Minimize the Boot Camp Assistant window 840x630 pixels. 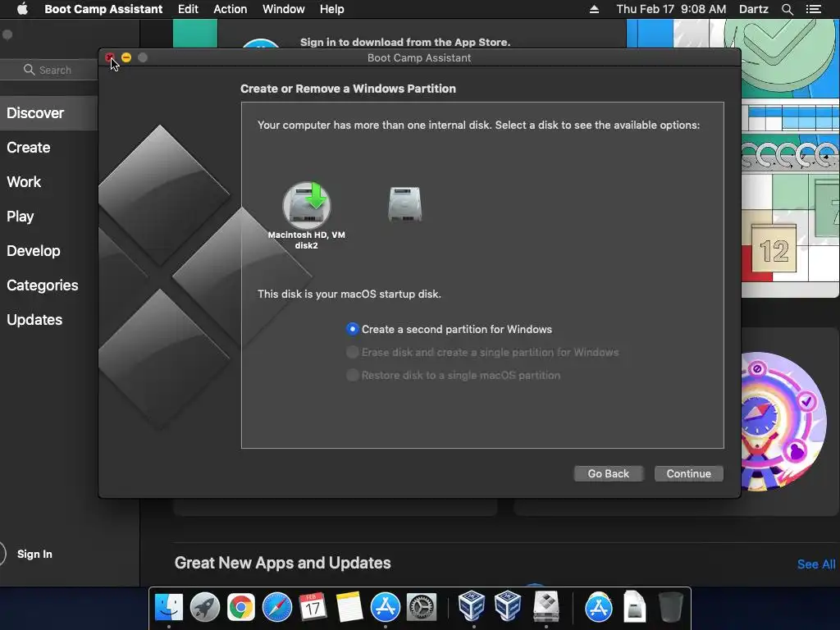126,57
